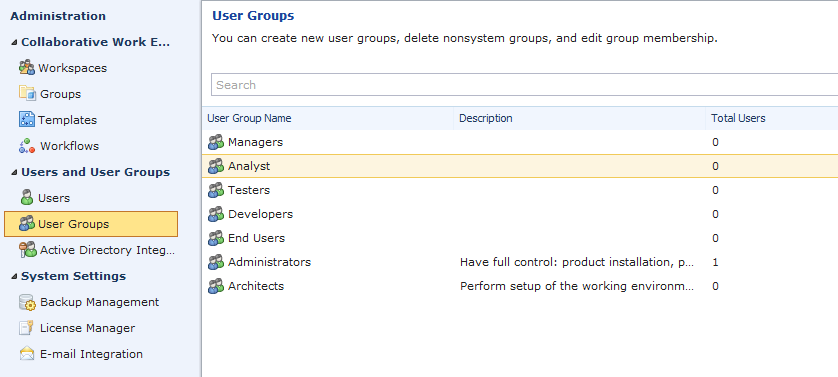
Task: Click the Workflows icon
Action: [27, 145]
